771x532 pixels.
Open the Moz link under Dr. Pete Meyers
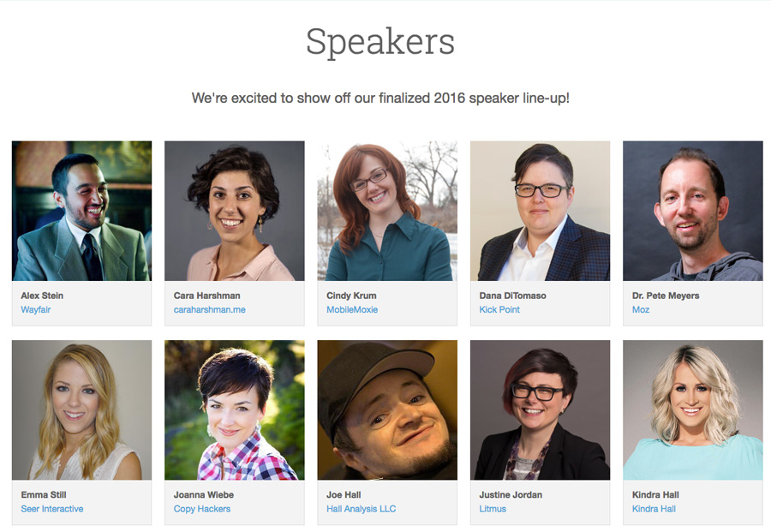[641, 310]
